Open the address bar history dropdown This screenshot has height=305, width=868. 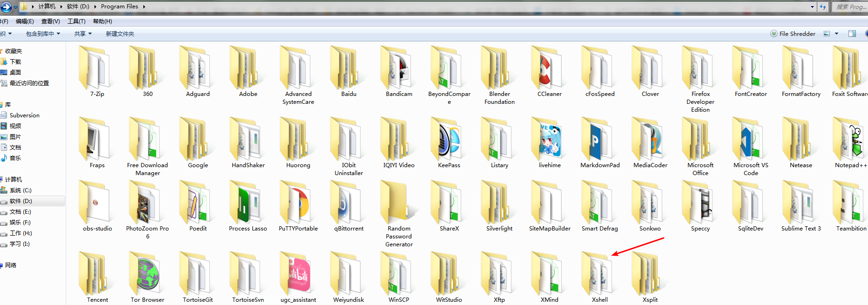click(x=813, y=7)
